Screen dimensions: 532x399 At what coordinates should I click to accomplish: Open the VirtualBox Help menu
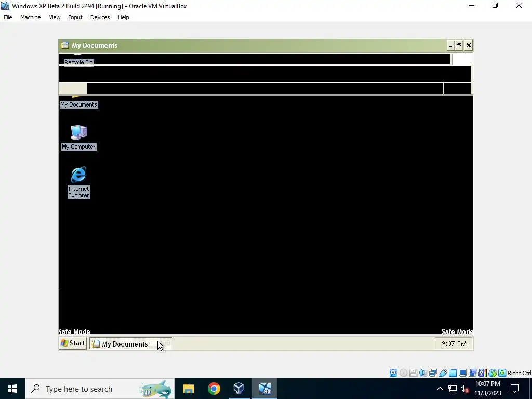pyautogui.click(x=124, y=17)
